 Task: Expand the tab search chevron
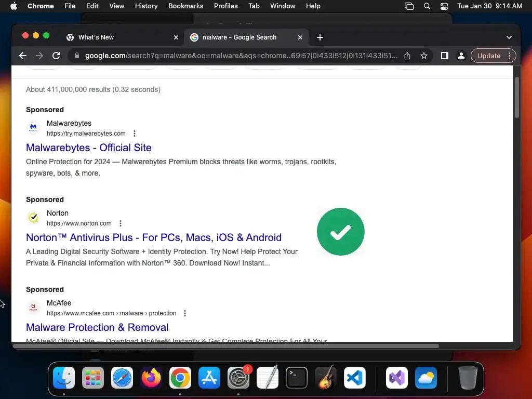click(509, 37)
